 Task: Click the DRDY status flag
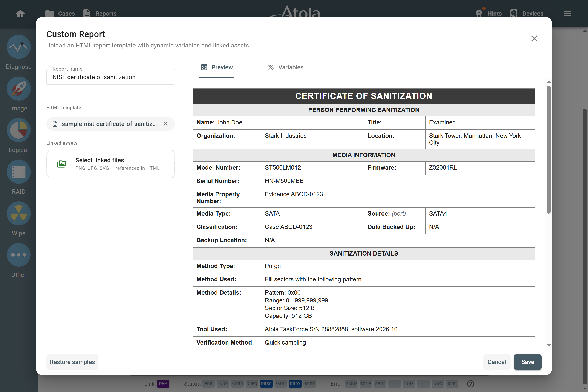tap(295, 384)
